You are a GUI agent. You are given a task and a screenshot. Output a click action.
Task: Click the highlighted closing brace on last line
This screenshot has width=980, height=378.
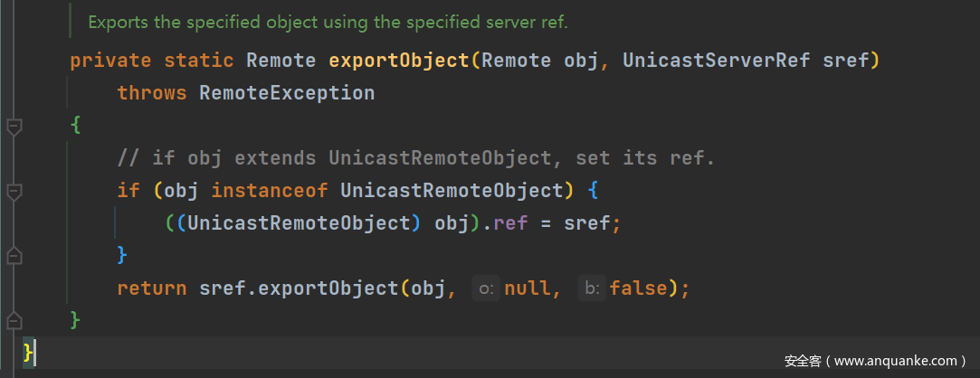(x=29, y=351)
